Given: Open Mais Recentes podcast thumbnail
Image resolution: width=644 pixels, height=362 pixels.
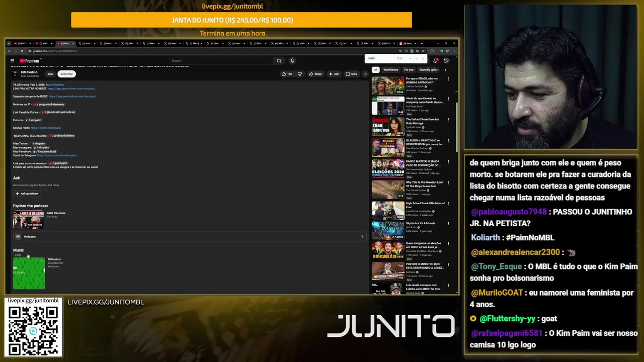Looking at the screenshot, I should pos(29,220).
